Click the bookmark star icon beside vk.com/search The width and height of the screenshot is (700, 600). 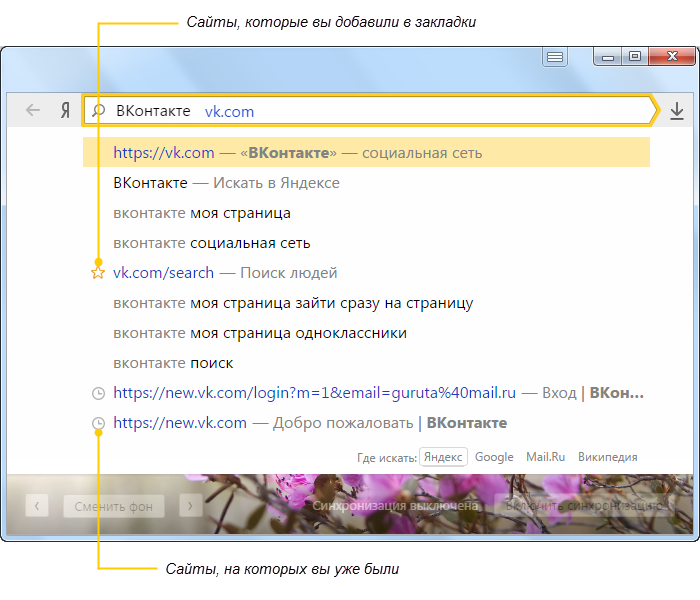(98, 273)
